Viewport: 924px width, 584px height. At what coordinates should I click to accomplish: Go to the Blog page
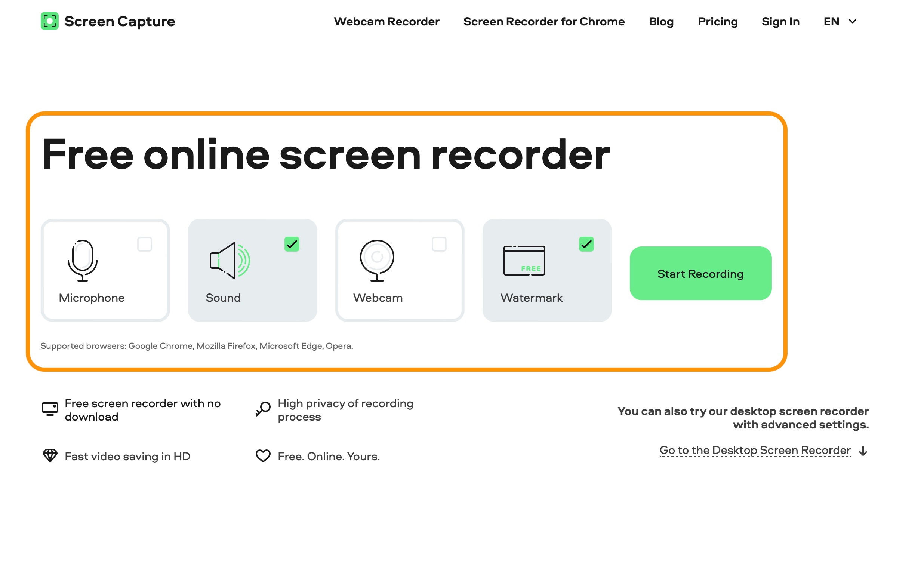tap(661, 21)
